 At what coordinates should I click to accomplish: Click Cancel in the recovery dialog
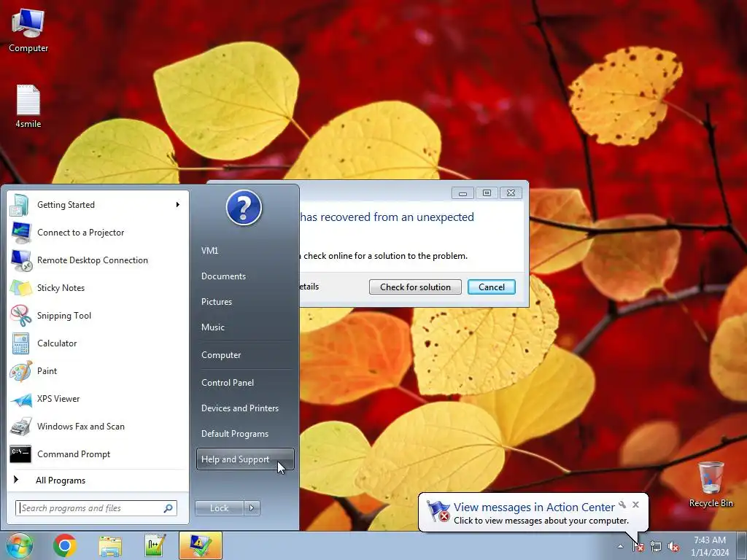coord(491,287)
